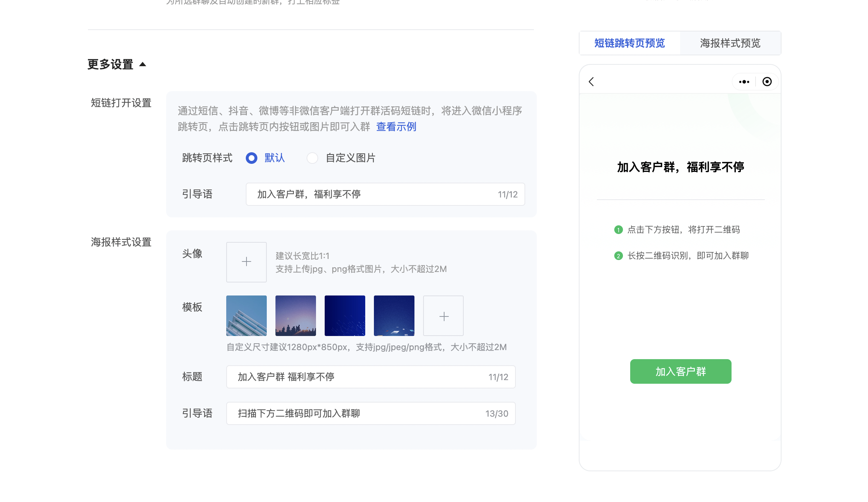Select the preview heading 加入客户群，福利享不停
The image size is (868, 502).
[x=681, y=167]
